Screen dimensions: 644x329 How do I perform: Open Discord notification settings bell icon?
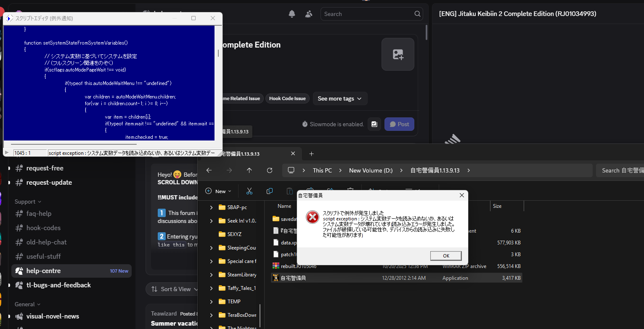click(292, 14)
